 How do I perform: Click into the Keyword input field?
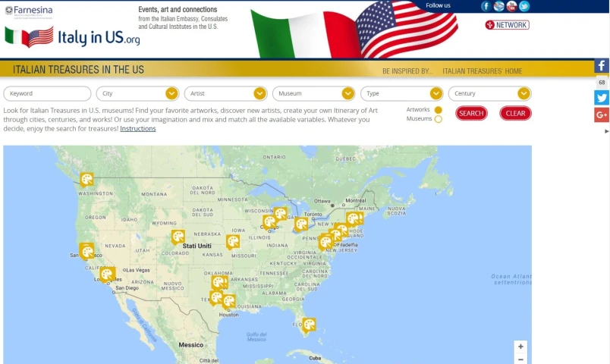tap(46, 93)
